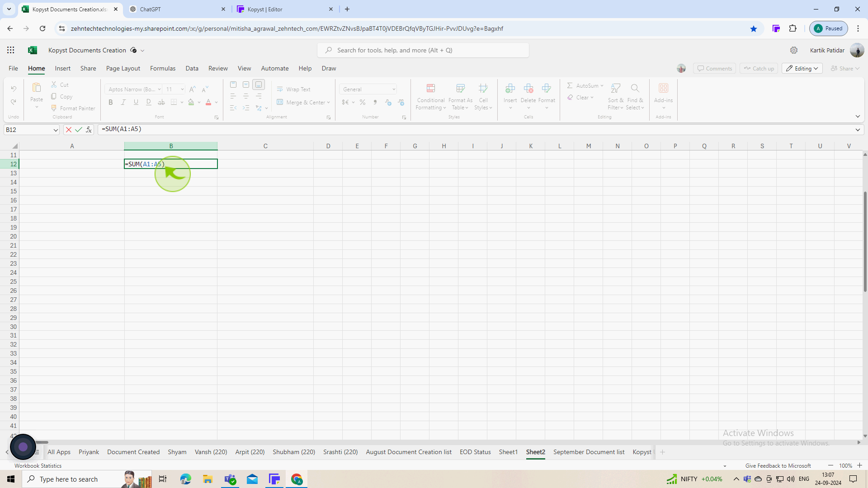Open Find & Select menu
This screenshot has height=488, width=868.
coord(635,97)
